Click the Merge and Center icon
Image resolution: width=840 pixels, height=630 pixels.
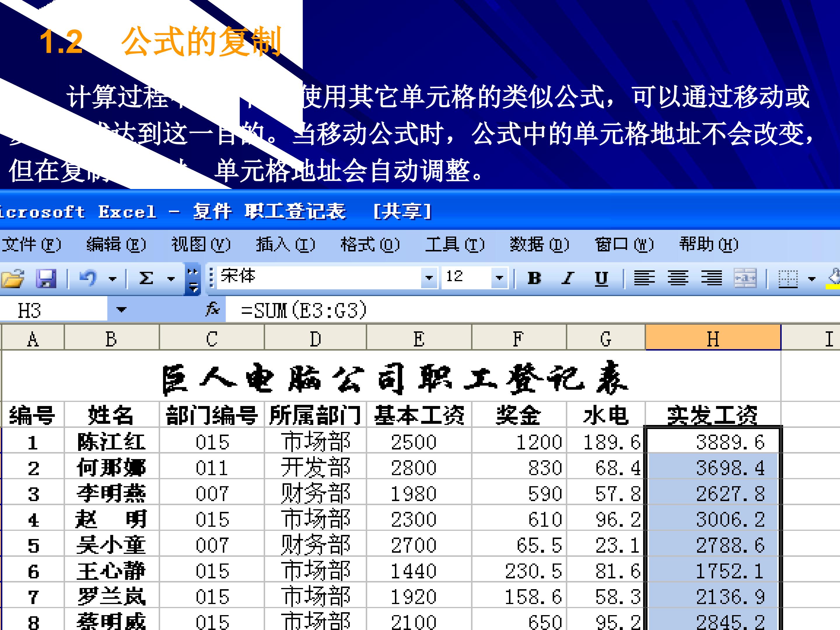click(x=745, y=278)
